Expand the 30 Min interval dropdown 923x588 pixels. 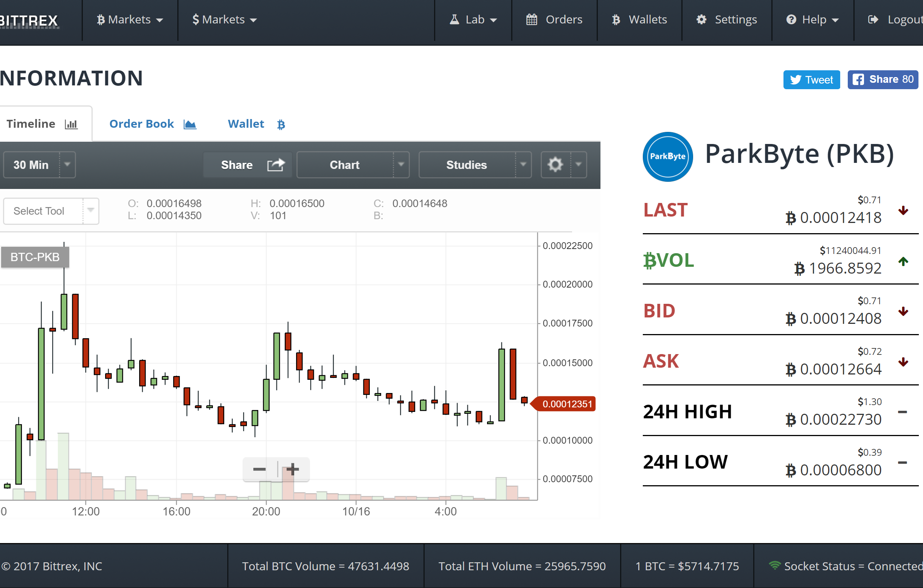pyautogui.click(x=67, y=165)
